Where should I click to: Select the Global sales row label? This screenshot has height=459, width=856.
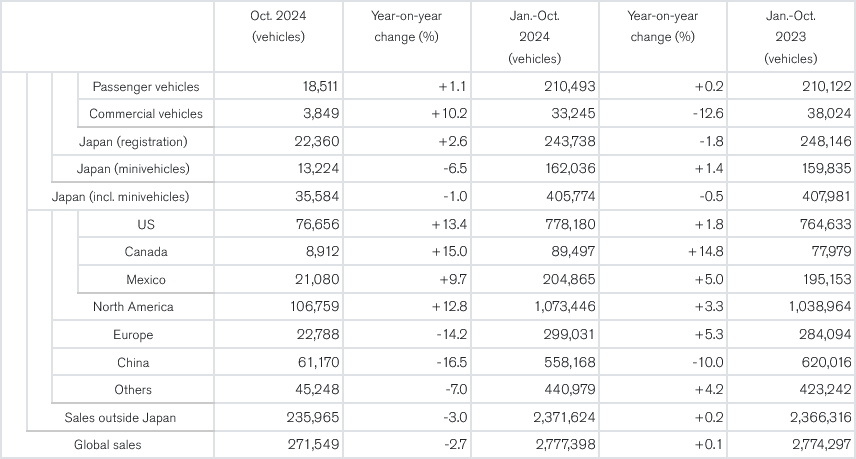coord(106,444)
